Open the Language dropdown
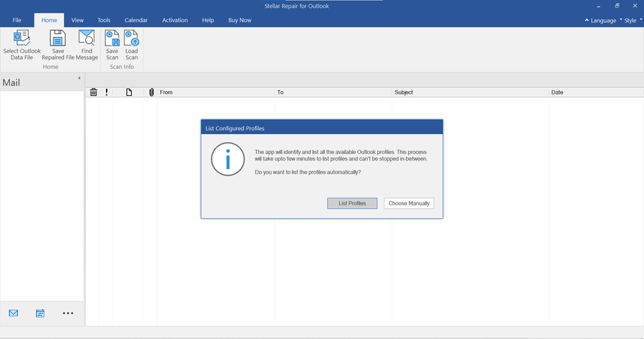 [602, 20]
